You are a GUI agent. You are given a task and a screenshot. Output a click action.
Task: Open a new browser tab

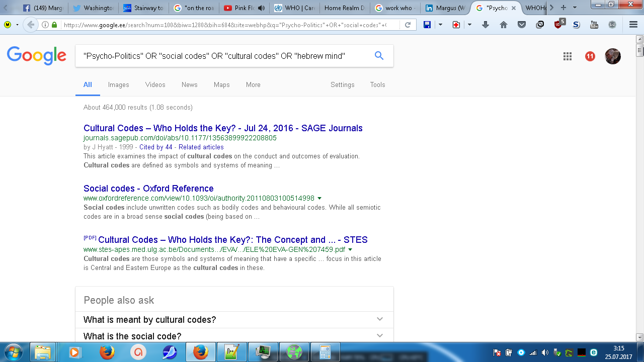coord(563,8)
